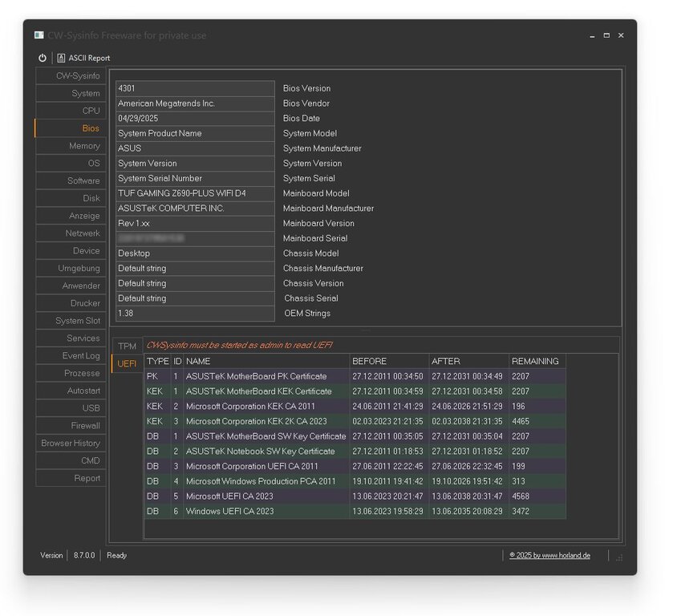Screen dimensions: 677x616
Task: Open the CPU section in sidebar
Action: pos(71,111)
